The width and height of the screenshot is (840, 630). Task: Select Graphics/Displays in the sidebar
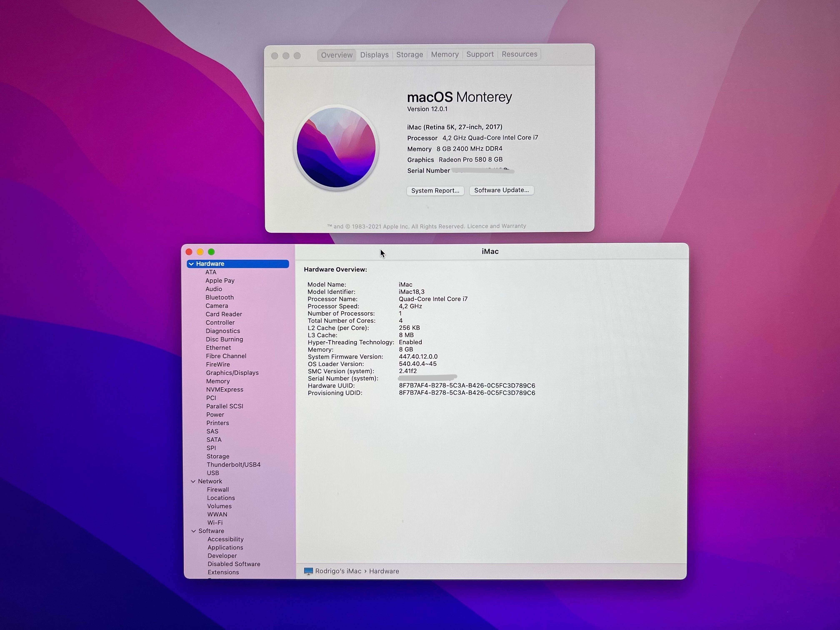coord(232,373)
